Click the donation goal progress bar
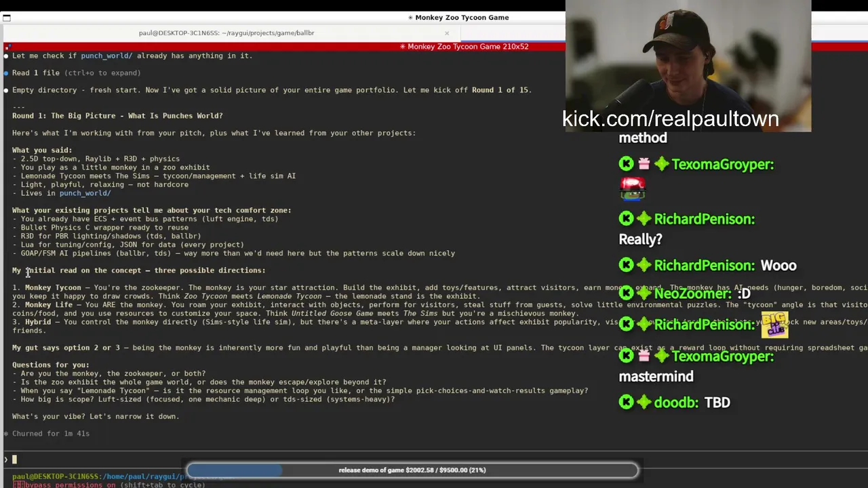868x488 pixels. pos(412,470)
